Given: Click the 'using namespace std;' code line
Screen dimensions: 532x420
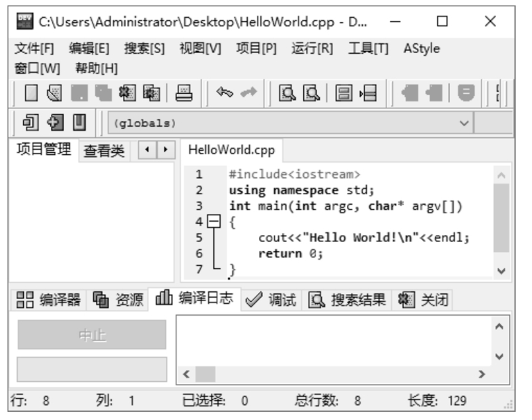Looking at the screenshot, I should coord(302,190).
